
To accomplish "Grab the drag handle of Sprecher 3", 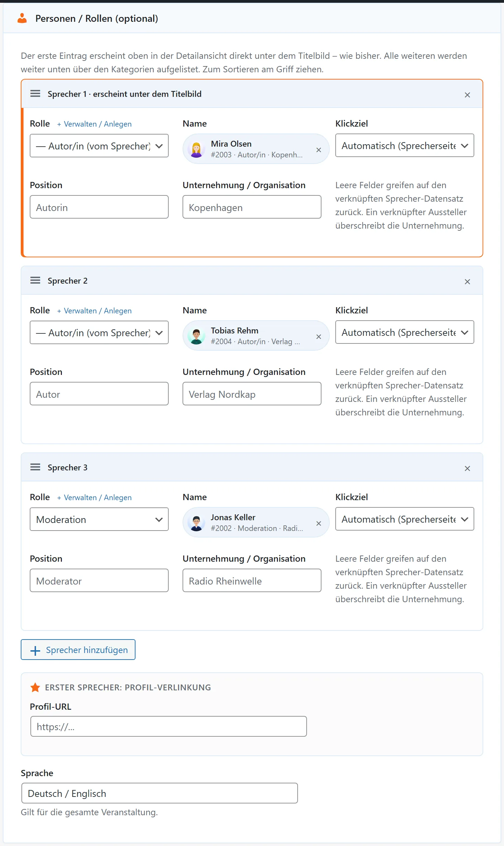I will 35,467.
